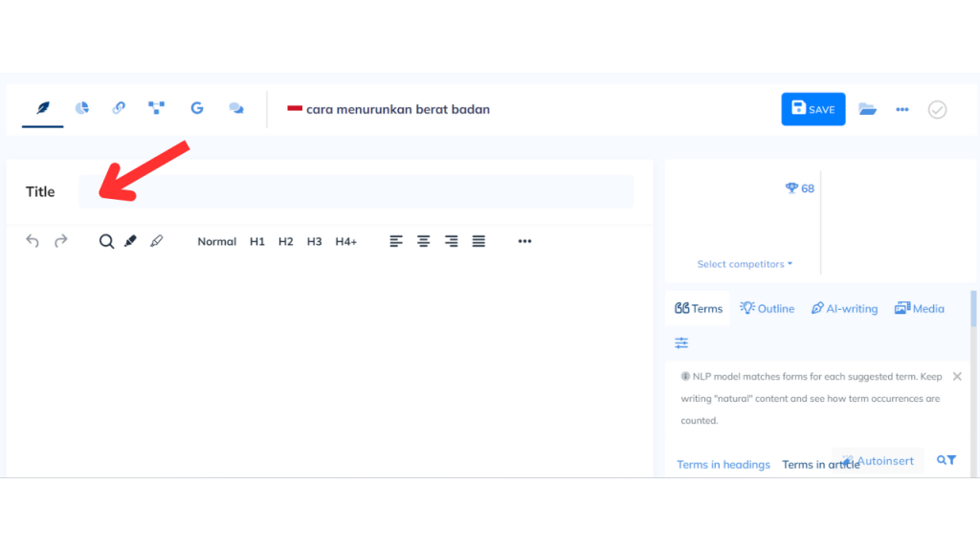Click the site structure icon in the header
The image size is (980, 551).
(x=156, y=108)
